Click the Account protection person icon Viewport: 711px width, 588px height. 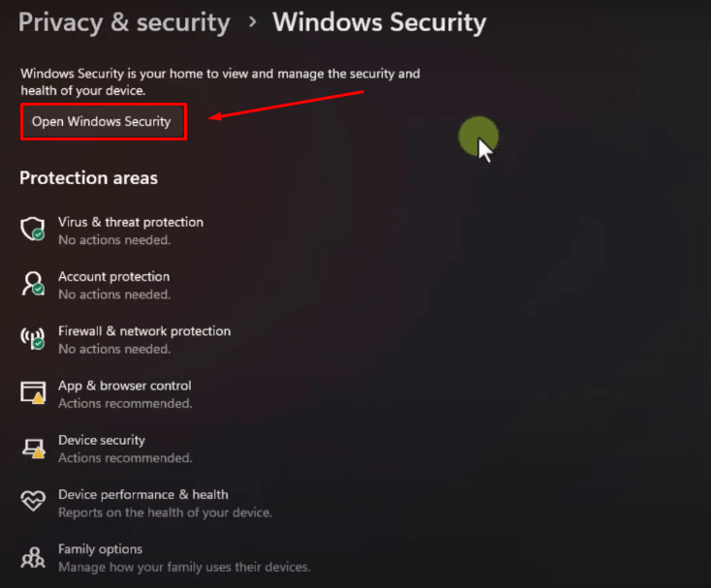(x=33, y=284)
